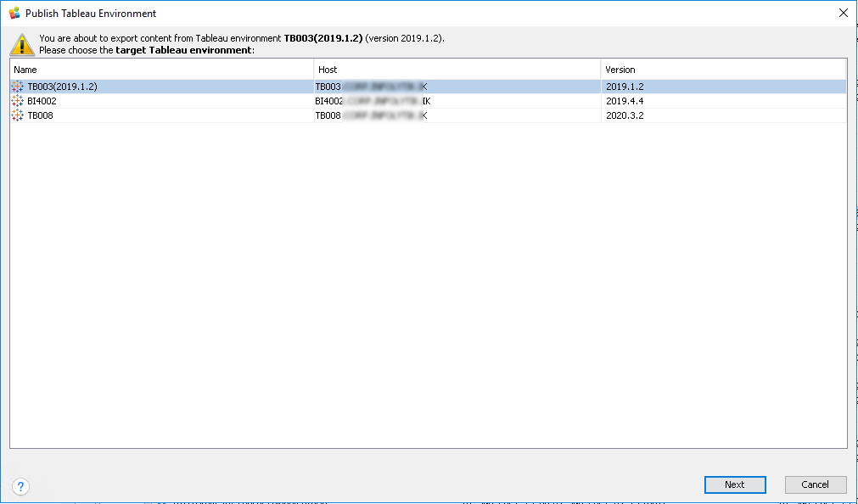Screen dimensions: 858x504
Task: Cancel the publish dialog
Action: [x=816, y=484]
